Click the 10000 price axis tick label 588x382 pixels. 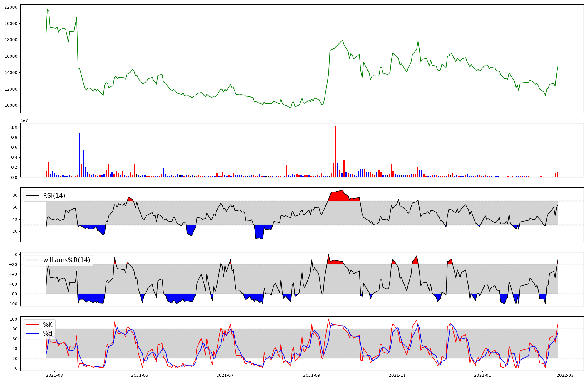pos(11,105)
